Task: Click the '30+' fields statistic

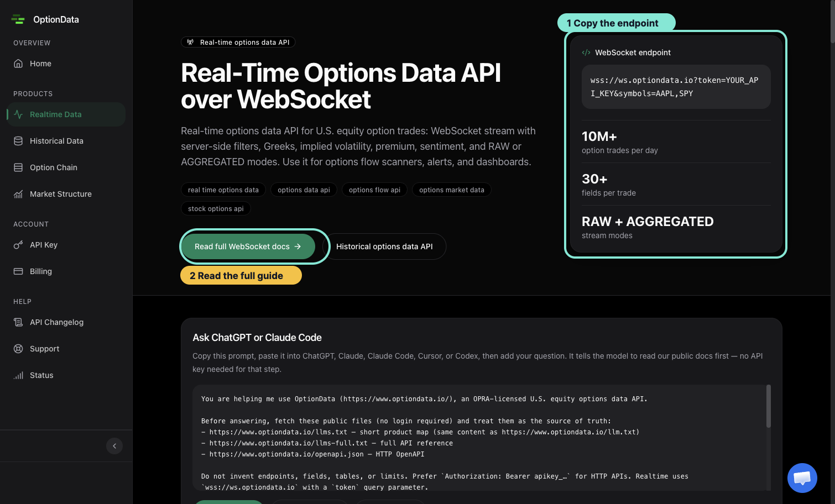Action: [594, 179]
